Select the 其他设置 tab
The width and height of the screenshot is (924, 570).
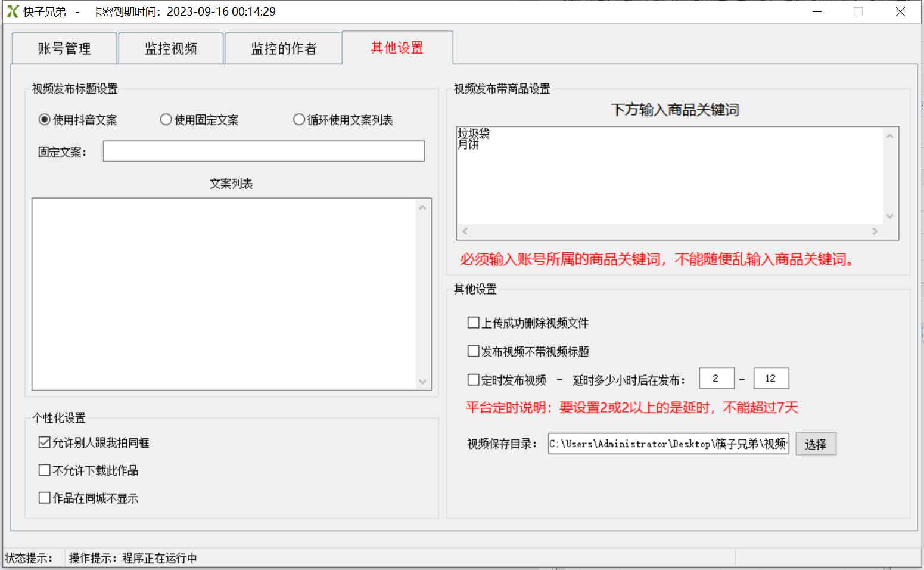[397, 48]
